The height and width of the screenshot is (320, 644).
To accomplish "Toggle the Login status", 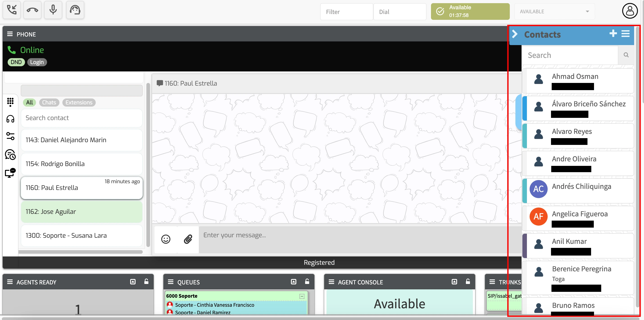I will [x=36, y=62].
